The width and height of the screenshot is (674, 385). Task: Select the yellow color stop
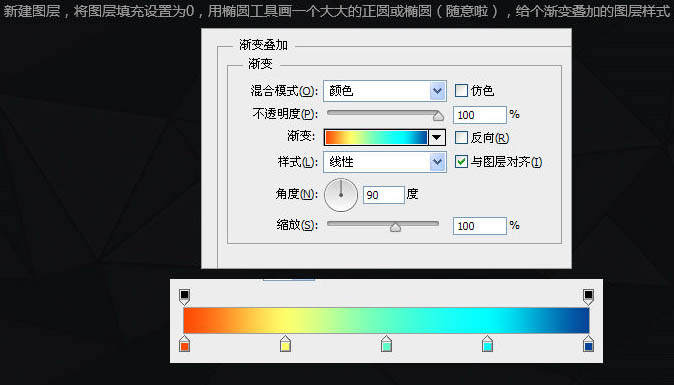tap(285, 344)
